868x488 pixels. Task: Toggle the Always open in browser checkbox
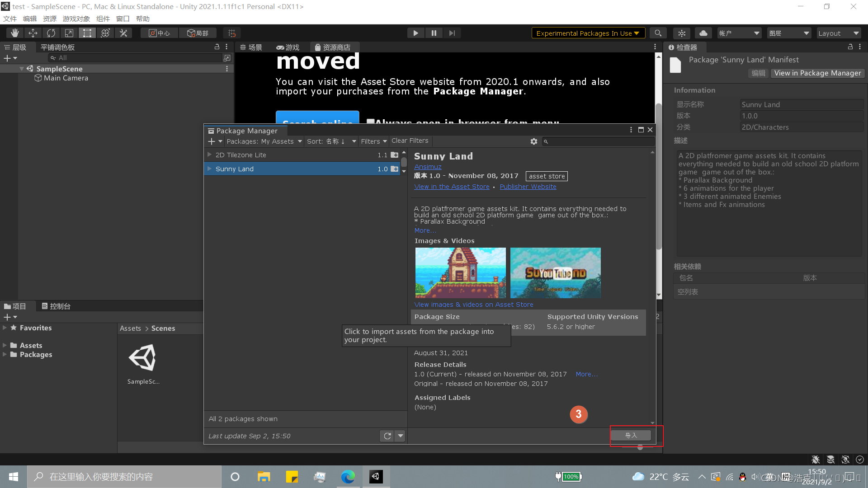(370, 121)
